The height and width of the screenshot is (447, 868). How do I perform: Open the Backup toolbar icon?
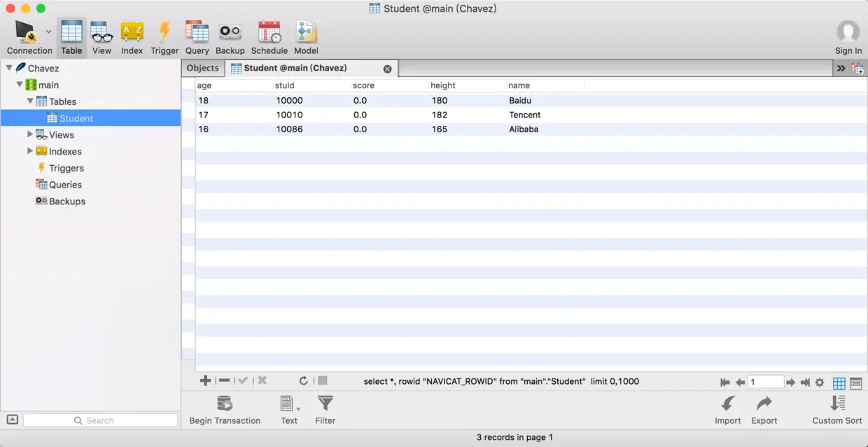[x=230, y=37]
